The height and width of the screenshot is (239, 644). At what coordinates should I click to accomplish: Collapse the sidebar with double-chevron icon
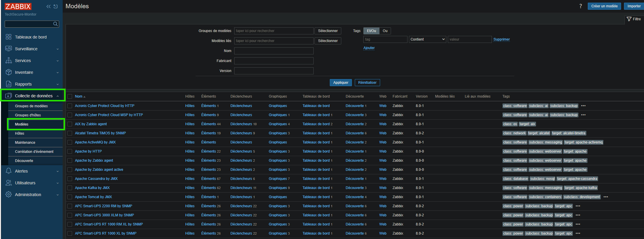click(49, 6)
